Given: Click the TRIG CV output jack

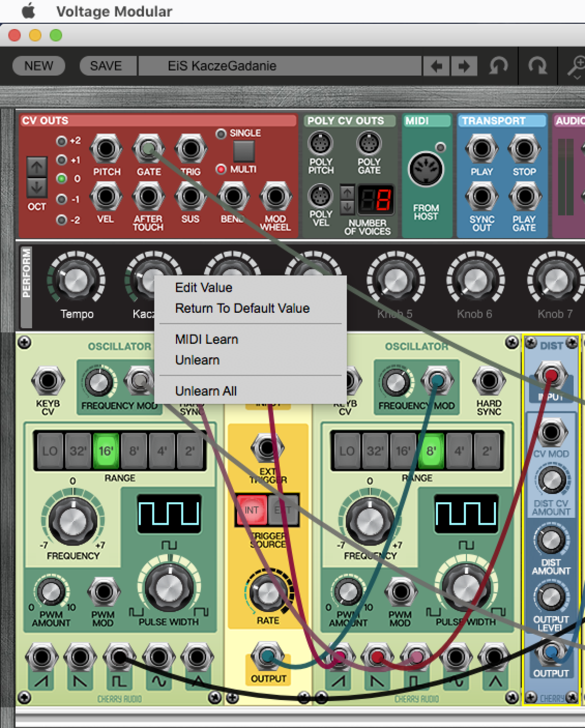Looking at the screenshot, I should pos(190,149).
